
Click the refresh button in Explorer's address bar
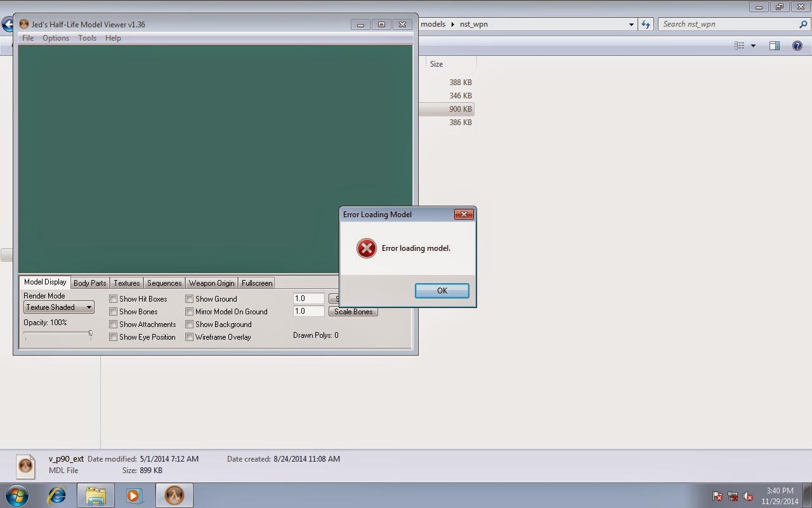tap(646, 24)
